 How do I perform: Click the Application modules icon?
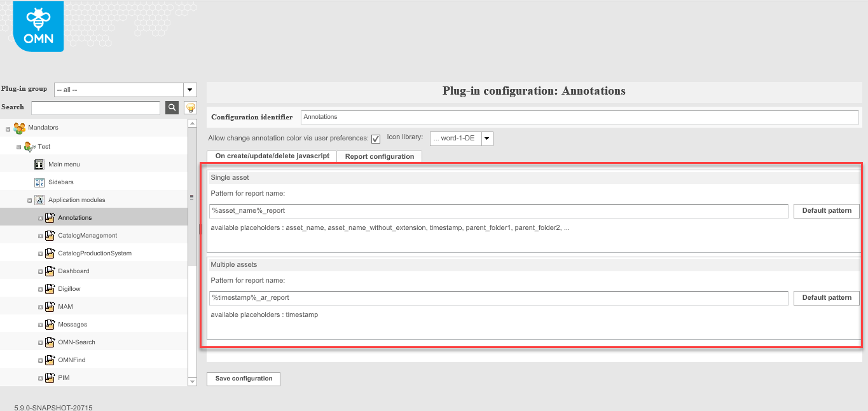pos(39,199)
